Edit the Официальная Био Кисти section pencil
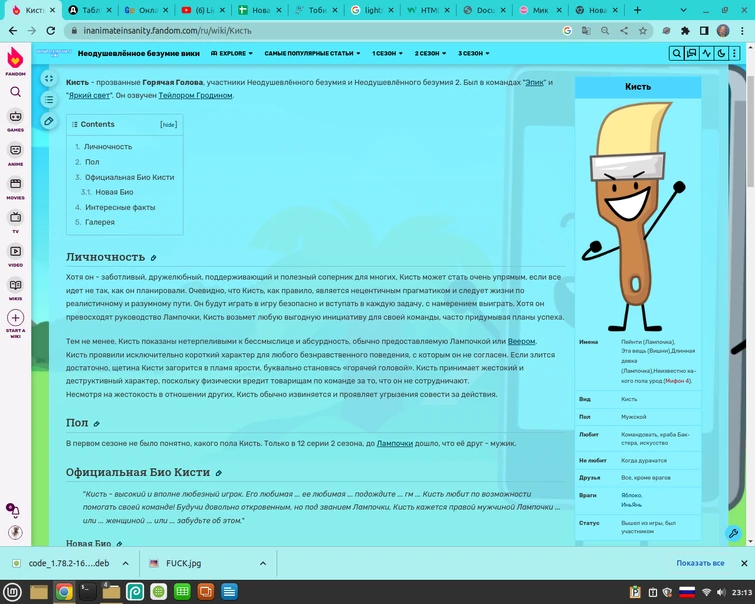 click(219, 473)
